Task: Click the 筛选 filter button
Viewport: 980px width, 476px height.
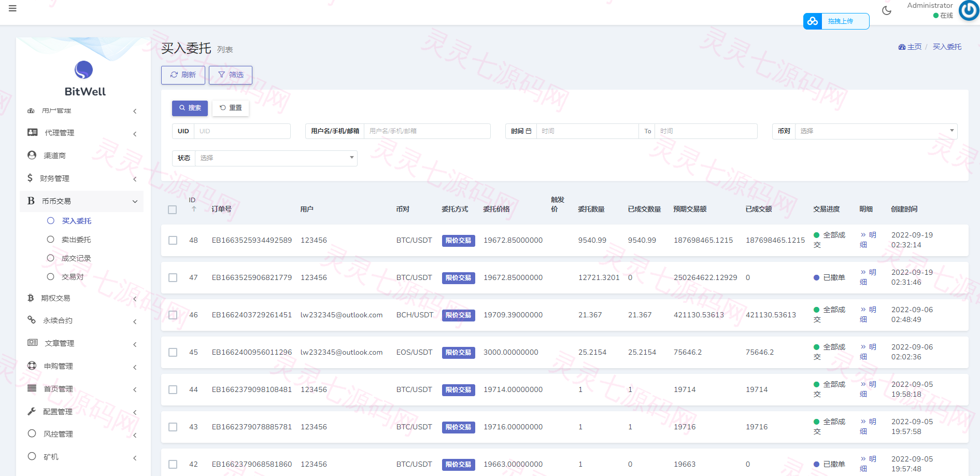Action: pos(231,75)
